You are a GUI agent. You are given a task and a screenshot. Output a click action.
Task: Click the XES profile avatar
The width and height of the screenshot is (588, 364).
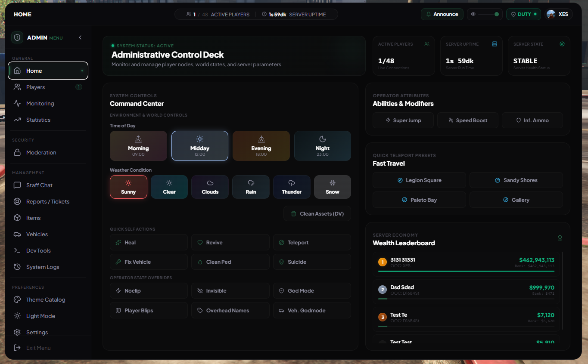coord(551,14)
